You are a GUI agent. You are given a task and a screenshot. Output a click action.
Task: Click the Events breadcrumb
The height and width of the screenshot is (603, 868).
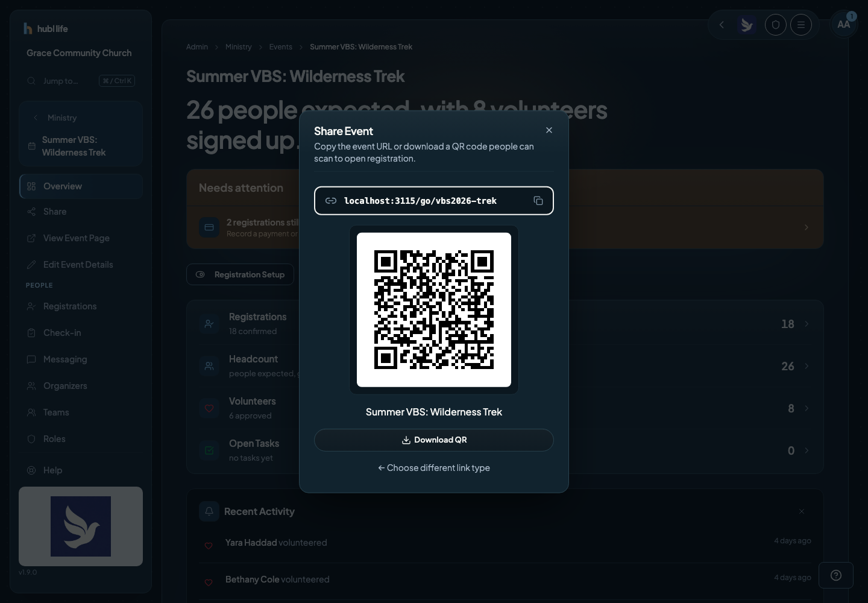pyautogui.click(x=281, y=47)
